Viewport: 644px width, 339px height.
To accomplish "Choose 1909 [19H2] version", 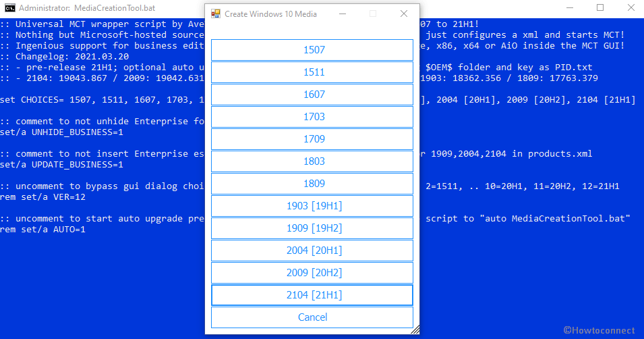I will tap(312, 228).
